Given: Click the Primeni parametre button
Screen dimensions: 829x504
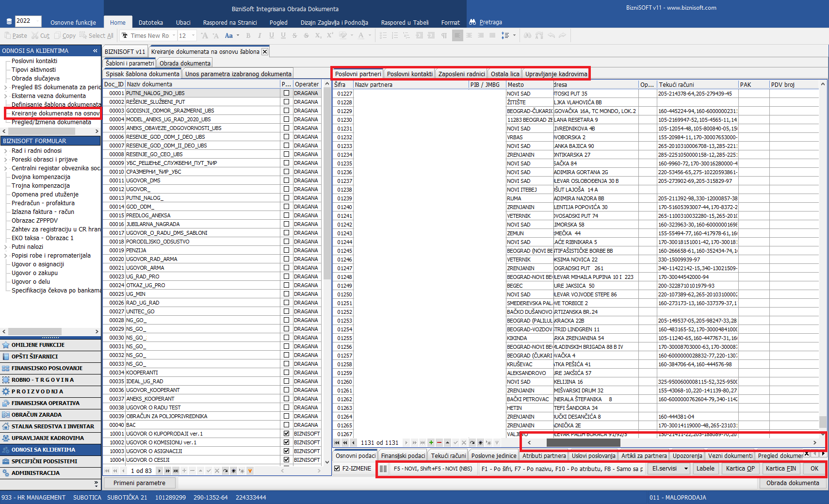Looking at the screenshot, I should coord(139,483).
